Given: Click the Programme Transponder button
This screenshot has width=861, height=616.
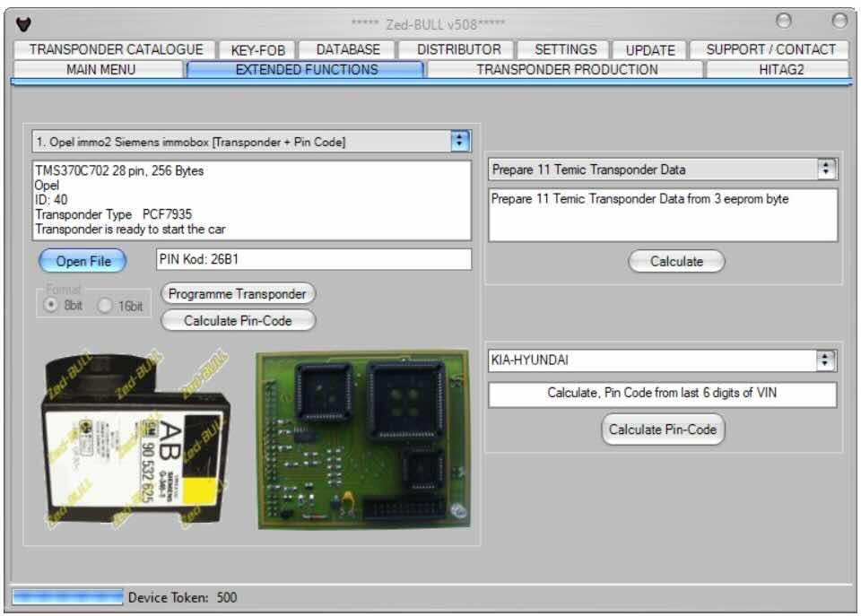Looking at the screenshot, I should 237,294.
